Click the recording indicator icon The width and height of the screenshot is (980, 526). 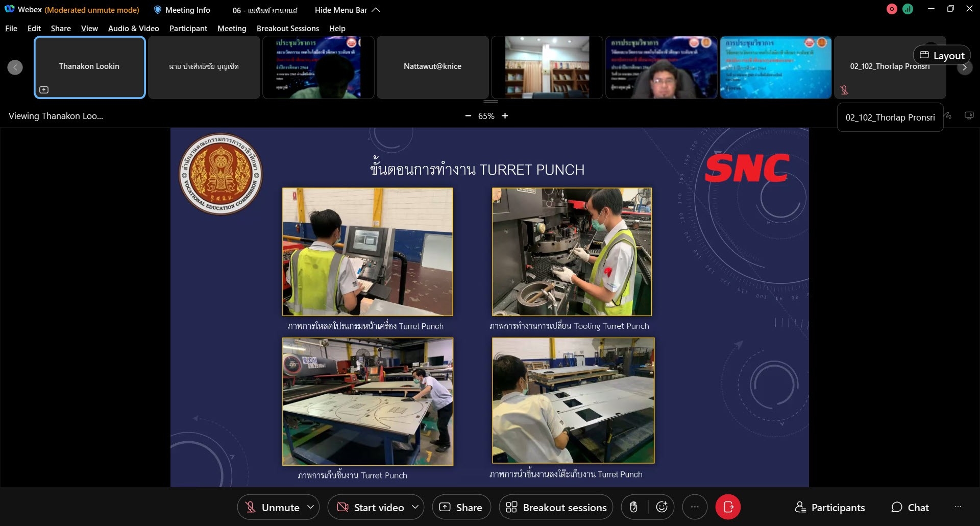(x=892, y=9)
